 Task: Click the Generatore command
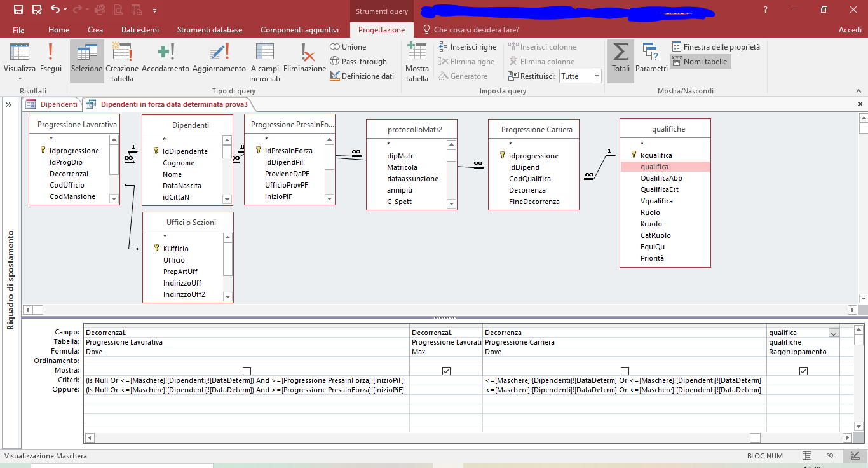coord(463,76)
